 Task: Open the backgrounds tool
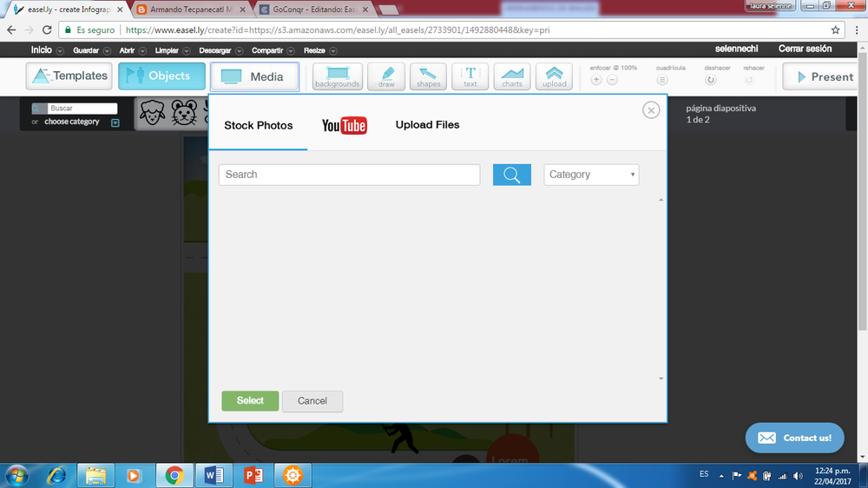pyautogui.click(x=338, y=76)
